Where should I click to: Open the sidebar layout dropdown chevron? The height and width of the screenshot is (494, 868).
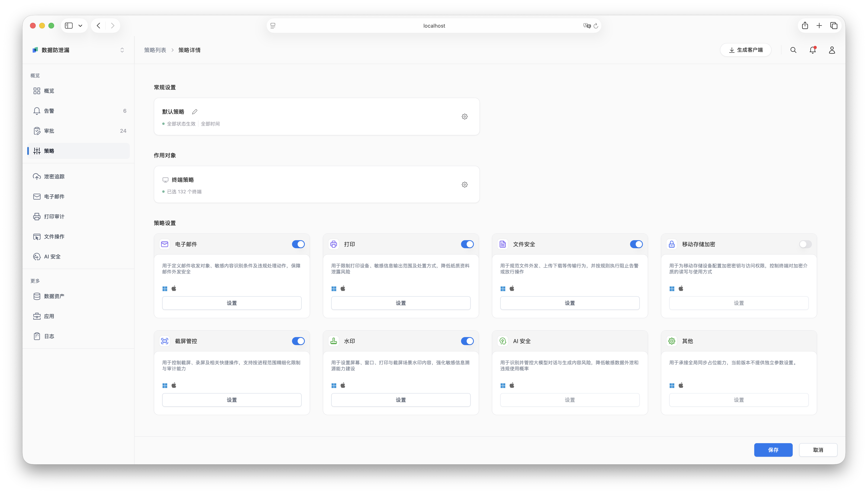[81, 26]
